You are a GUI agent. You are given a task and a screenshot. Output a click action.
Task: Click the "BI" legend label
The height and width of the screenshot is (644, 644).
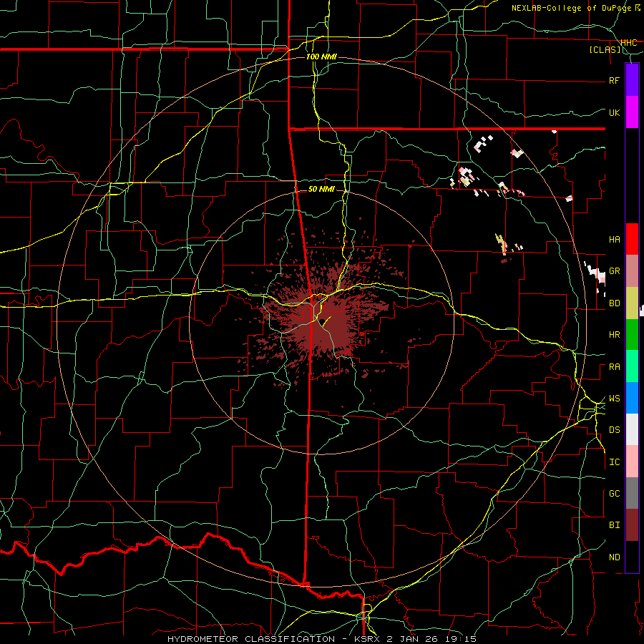tap(614, 525)
